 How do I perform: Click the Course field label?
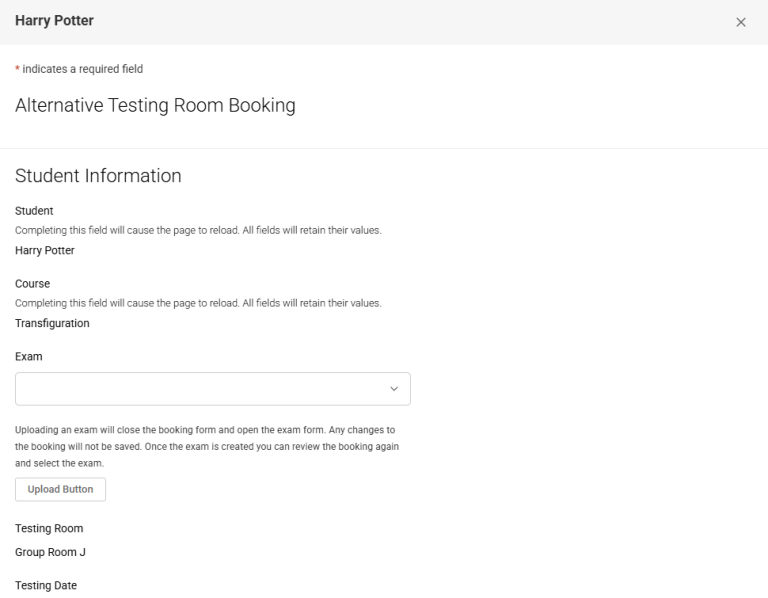32,284
